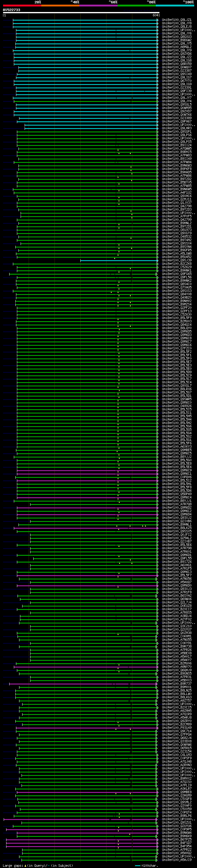Select hit label UniRef100_Q0WTK6

click(177, 115)
